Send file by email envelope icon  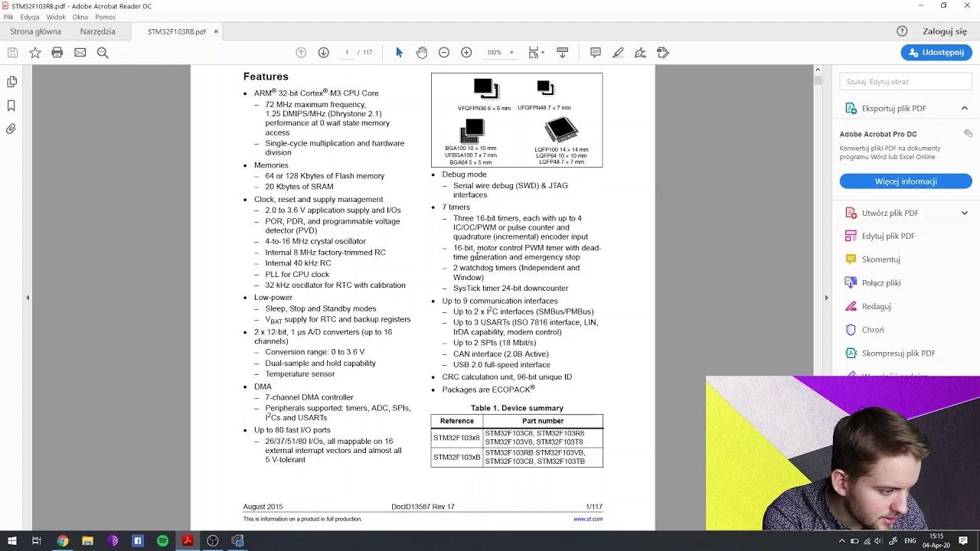(80, 53)
